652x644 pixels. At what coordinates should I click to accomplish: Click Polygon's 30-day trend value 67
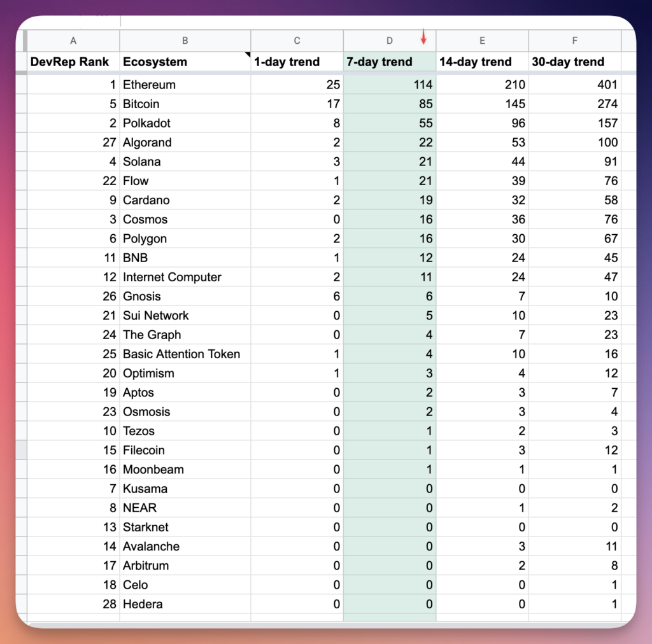pos(575,239)
